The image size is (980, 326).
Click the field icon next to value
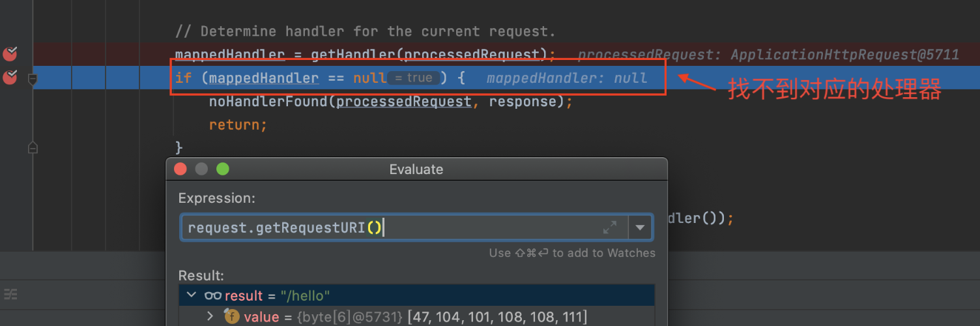point(231,317)
